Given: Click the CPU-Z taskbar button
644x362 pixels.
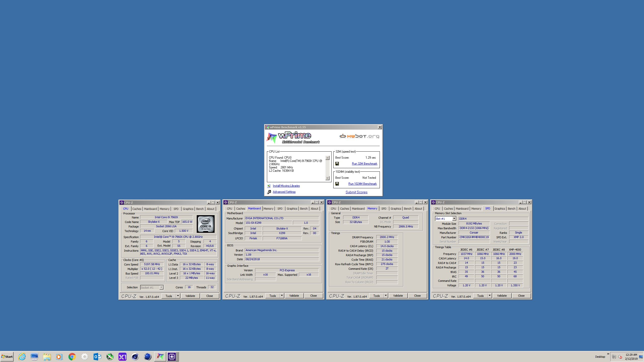Looking at the screenshot, I should 172,356.
